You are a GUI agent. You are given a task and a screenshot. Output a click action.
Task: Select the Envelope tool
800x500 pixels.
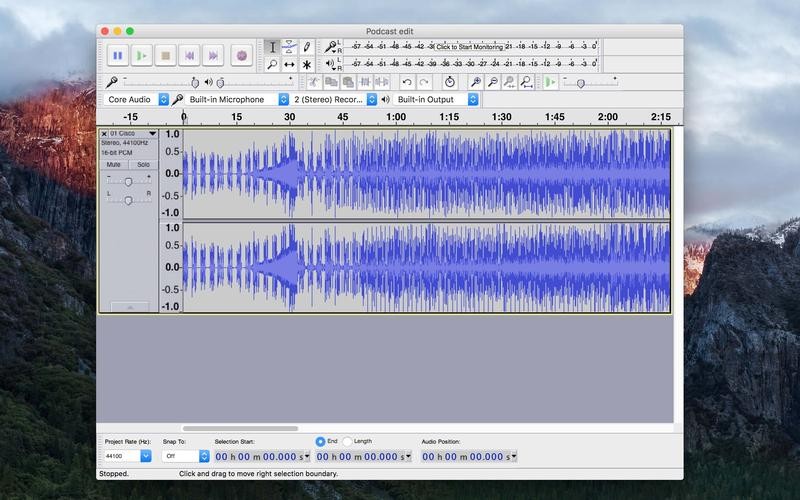point(289,47)
